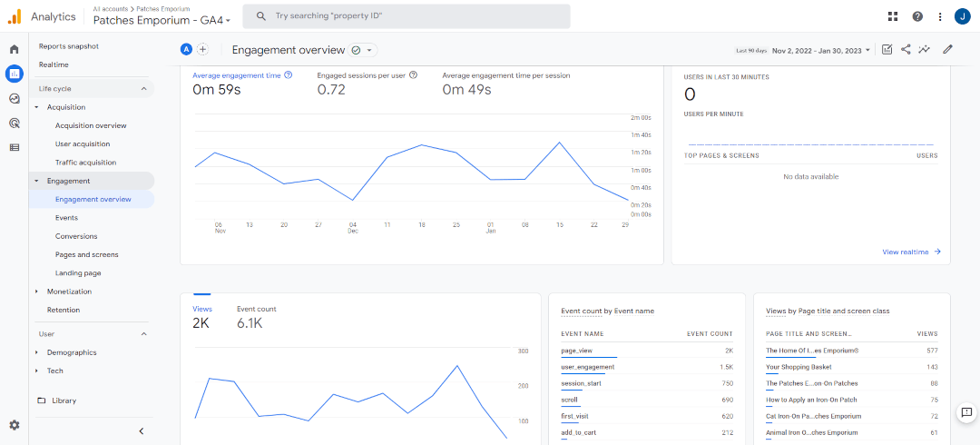Collapse the Engagement tree group
Image resolution: width=980 pixels, height=445 pixels.
pyautogui.click(x=37, y=181)
